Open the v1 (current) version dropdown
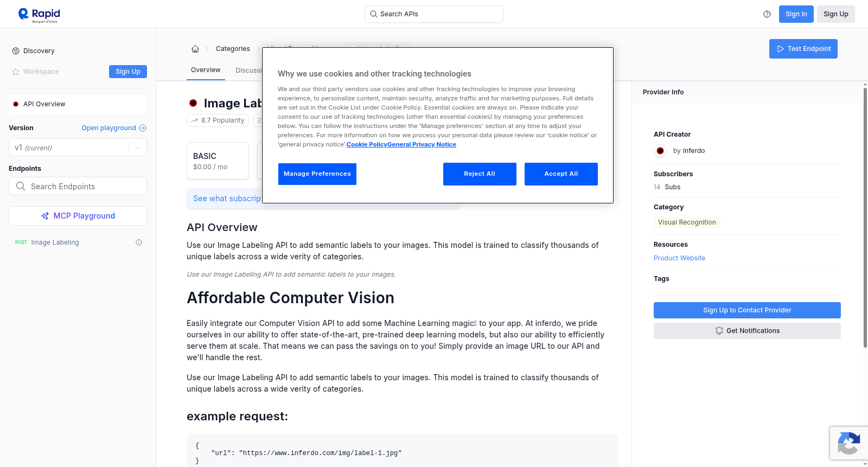Image resolution: width=868 pixels, height=467 pixels. (x=78, y=148)
